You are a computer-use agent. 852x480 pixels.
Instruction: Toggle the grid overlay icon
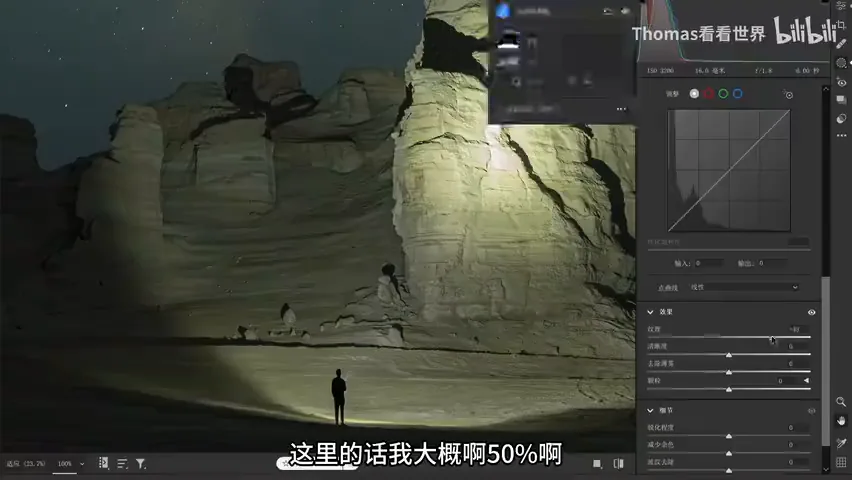[x=841, y=462]
